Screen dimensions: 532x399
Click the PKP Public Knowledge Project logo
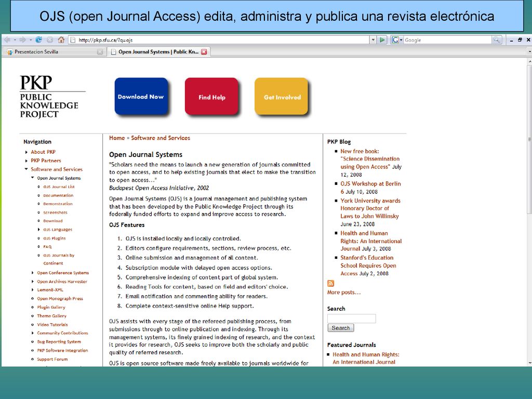(51, 97)
